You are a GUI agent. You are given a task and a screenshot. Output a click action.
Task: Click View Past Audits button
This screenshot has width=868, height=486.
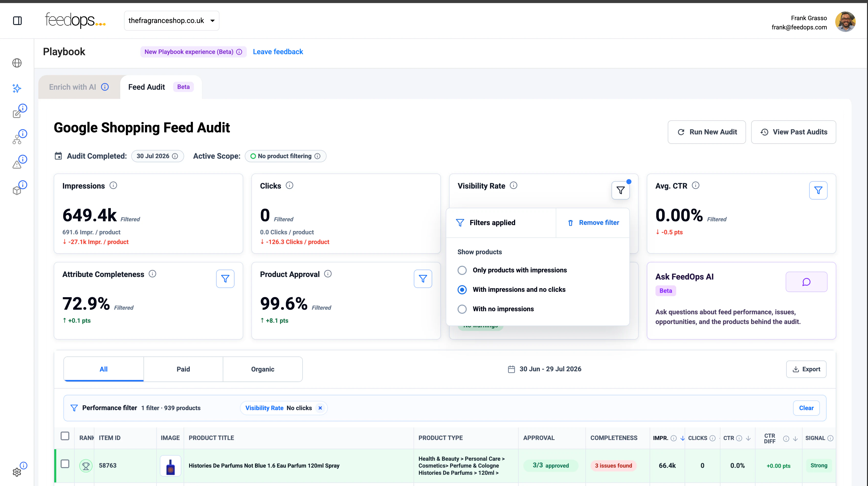coord(793,132)
